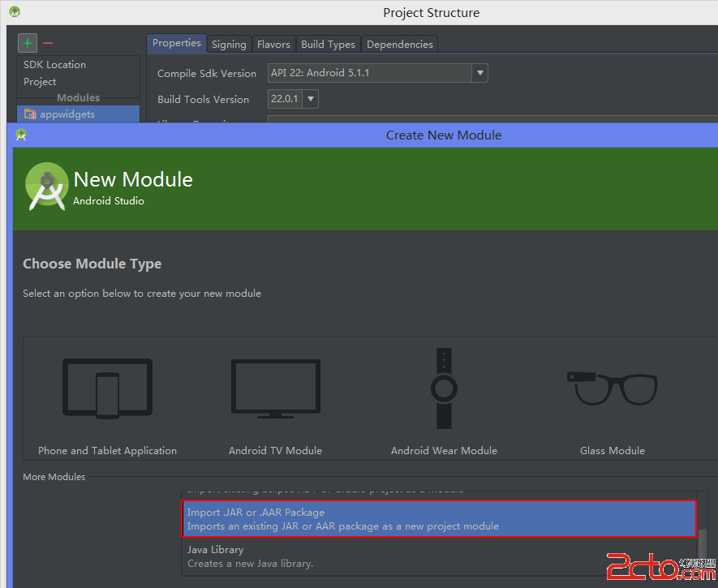The height and width of the screenshot is (588, 718).
Task: Switch to the Flavors tab
Action: pyautogui.click(x=273, y=45)
